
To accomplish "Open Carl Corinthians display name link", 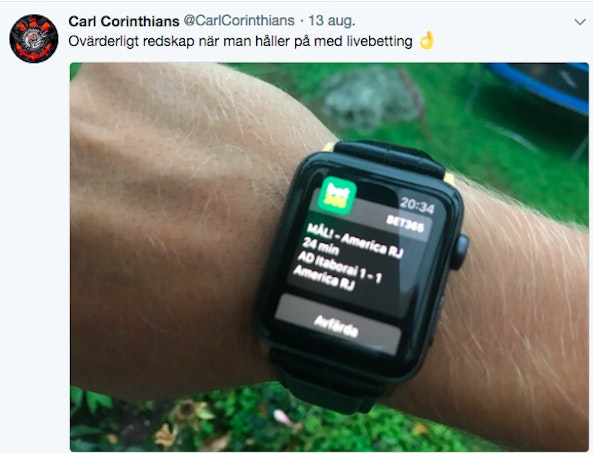I will [124, 21].
